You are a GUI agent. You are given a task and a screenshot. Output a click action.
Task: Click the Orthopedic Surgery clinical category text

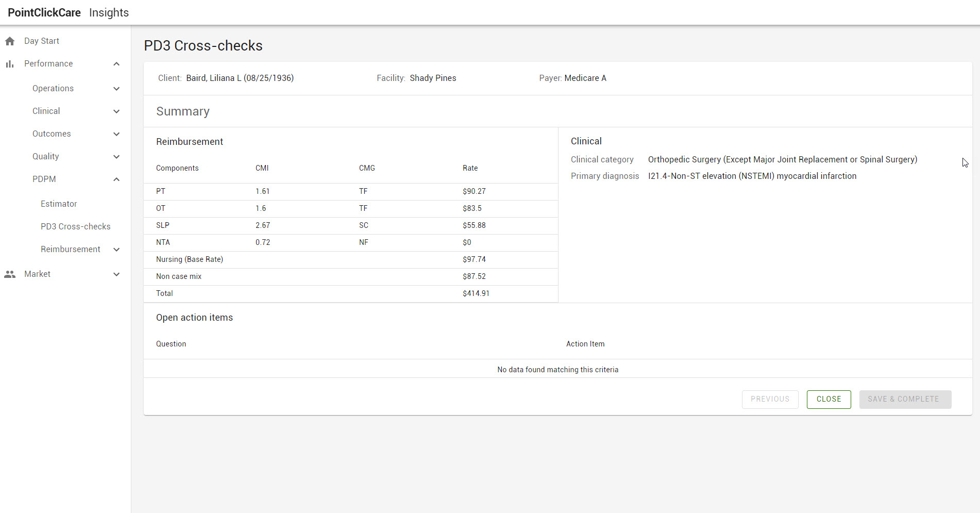coord(783,159)
